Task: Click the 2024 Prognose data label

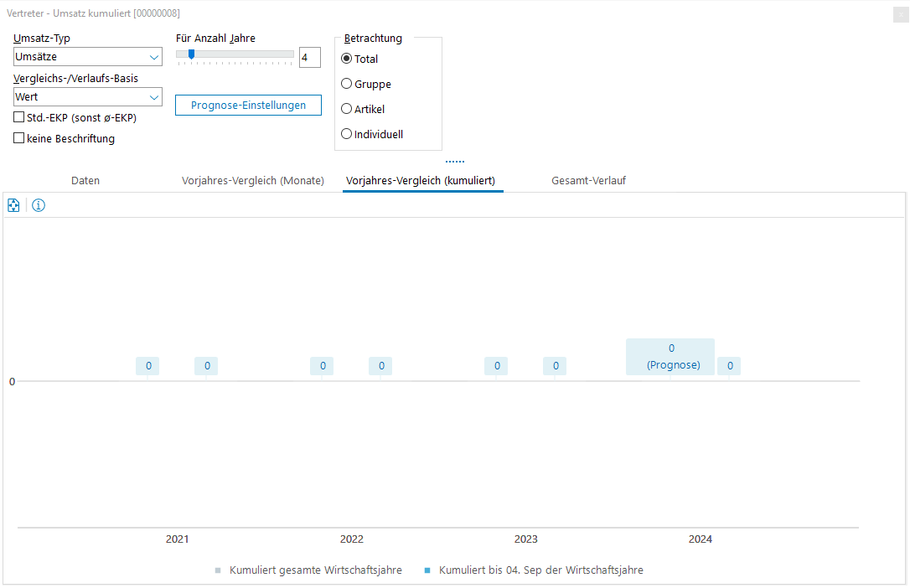Action: coord(670,357)
